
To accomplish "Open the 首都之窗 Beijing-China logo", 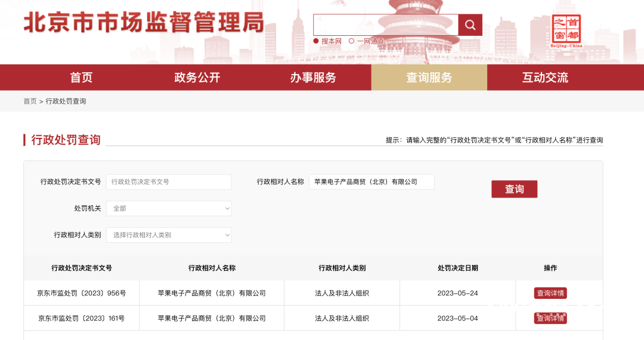I will pos(566,31).
